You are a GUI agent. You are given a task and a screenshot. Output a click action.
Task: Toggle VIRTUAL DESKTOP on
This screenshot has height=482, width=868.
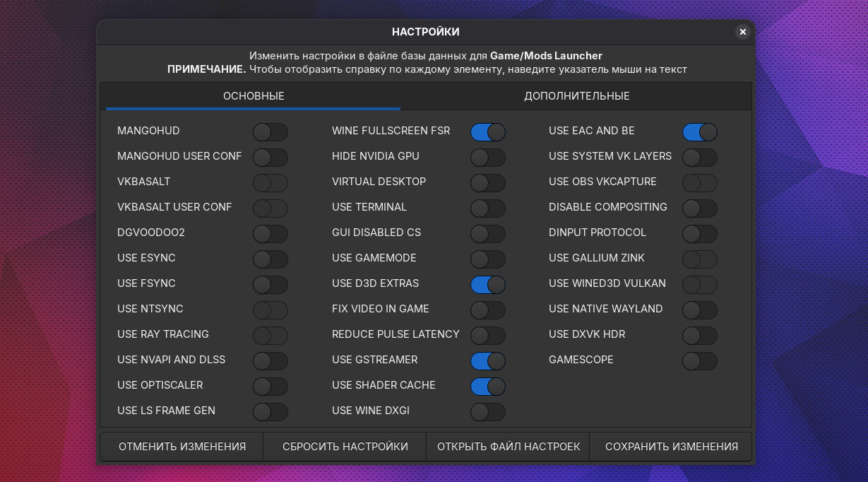coord(487,182)
